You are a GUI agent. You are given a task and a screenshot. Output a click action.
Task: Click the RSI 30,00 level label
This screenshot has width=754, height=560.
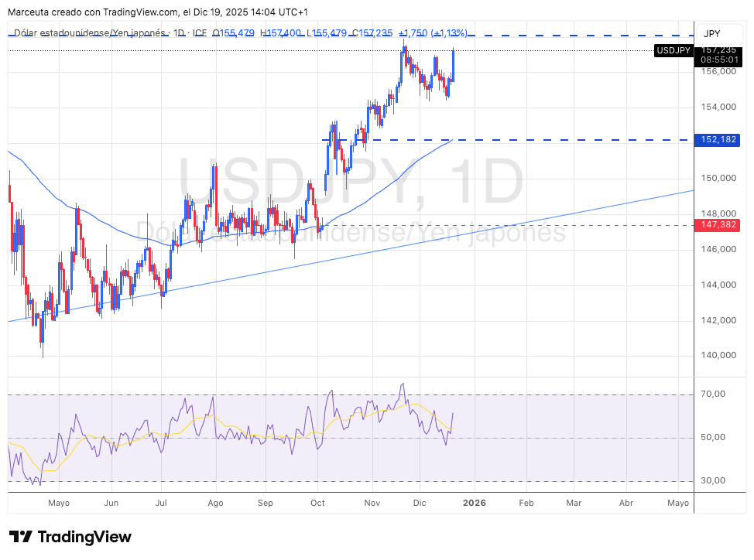[x=713, y=481]
